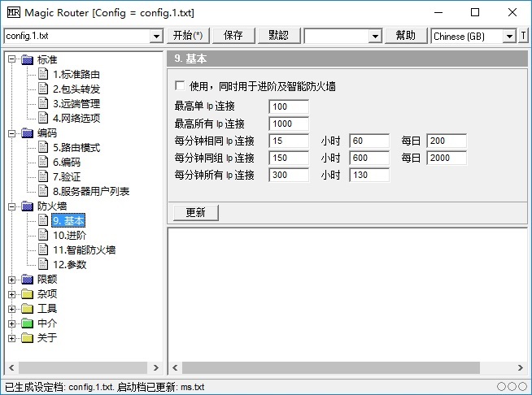The height and width of the screenshot is (395, 532).
Task: Click the MR application icon in title bar
Action: 13,13
